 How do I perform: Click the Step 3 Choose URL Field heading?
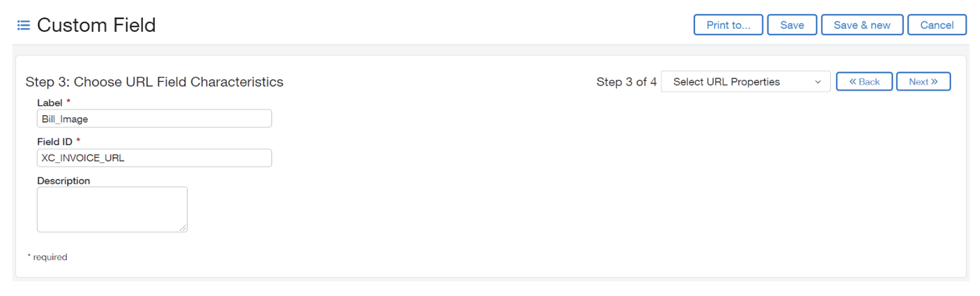click(154, 82)
